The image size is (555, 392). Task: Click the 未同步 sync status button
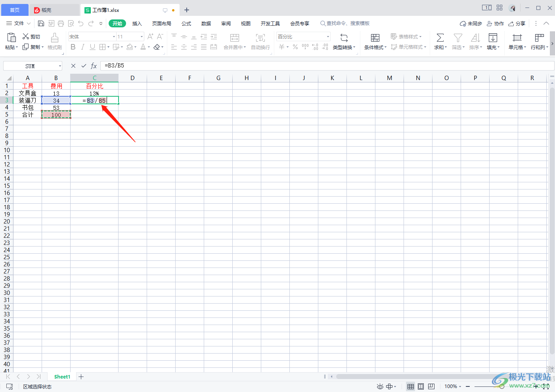coord(471,23)
